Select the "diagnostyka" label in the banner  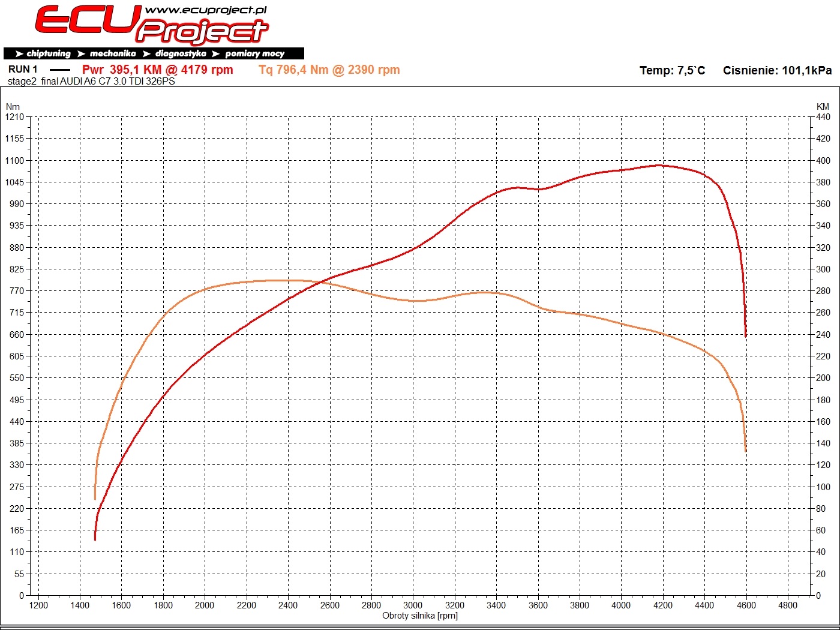181,53
